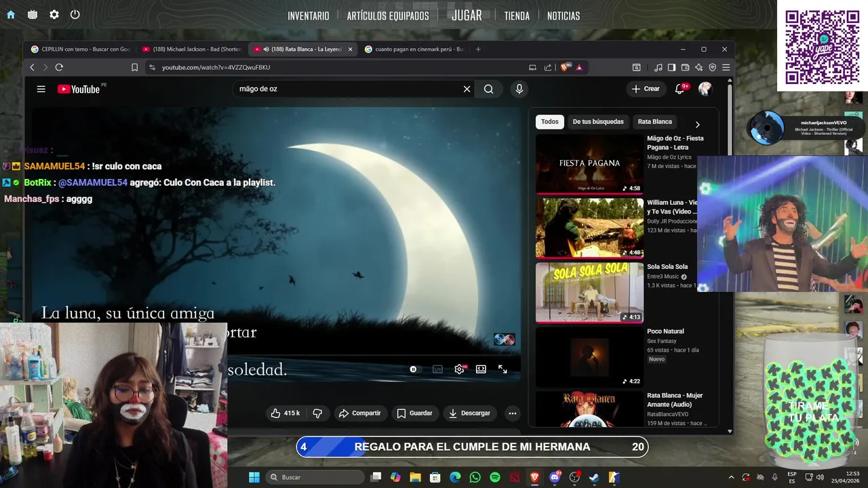Open Brave Rewards triangle icon
Viewport: 868px width, 488px height.
[579, 67]
